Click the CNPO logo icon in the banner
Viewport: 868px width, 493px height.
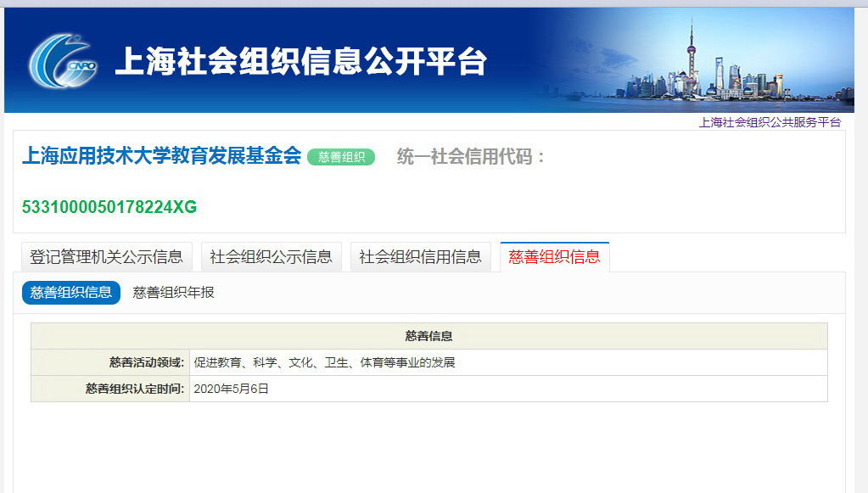point(63,61)
